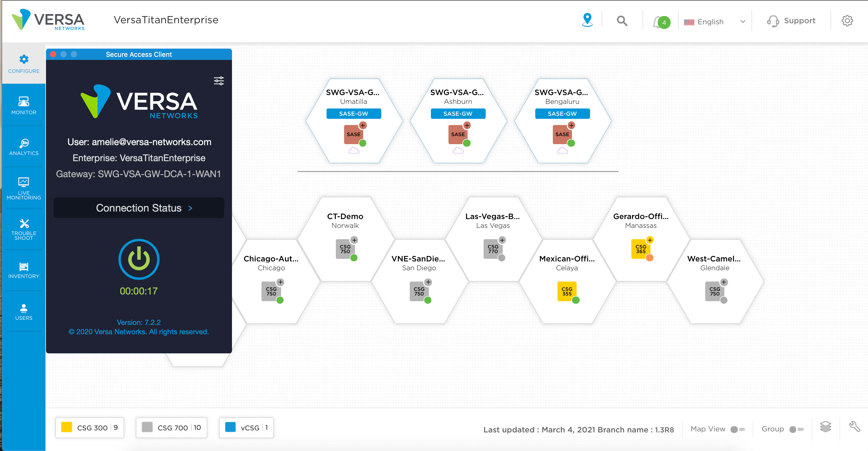Expand Connection Status details
Screen dimensions: 868x451
click(x=138, y=208)
